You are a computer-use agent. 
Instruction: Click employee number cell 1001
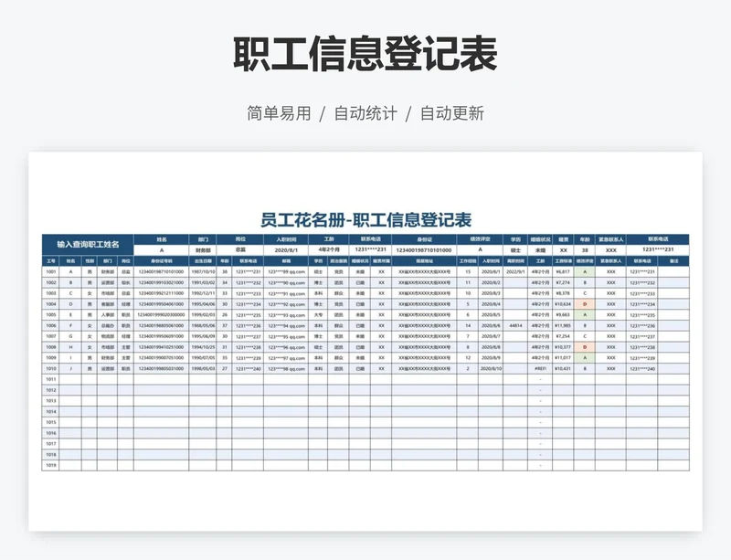pyautogui.click(x=51, y=272)
